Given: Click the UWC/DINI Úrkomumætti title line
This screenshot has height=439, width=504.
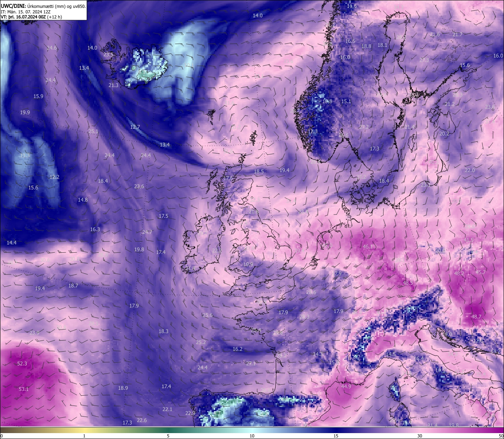Looking at the screenshot, I should coord(43,6).
